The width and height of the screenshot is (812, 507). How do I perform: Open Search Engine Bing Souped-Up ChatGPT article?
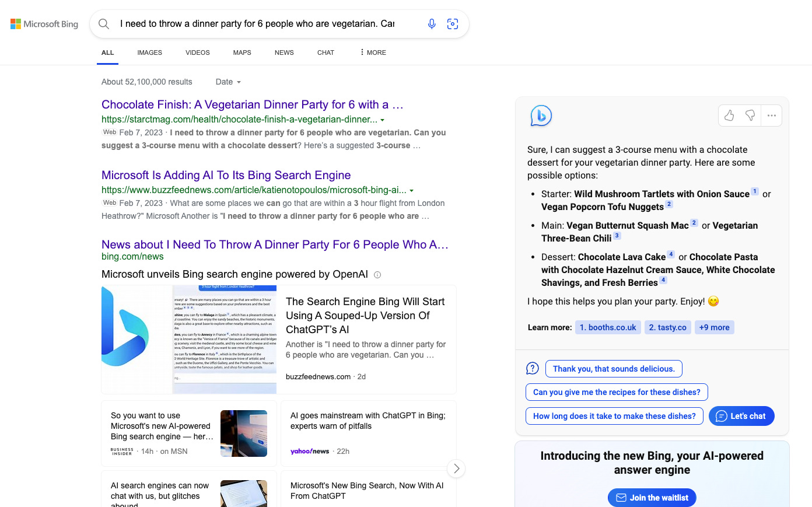365,315
